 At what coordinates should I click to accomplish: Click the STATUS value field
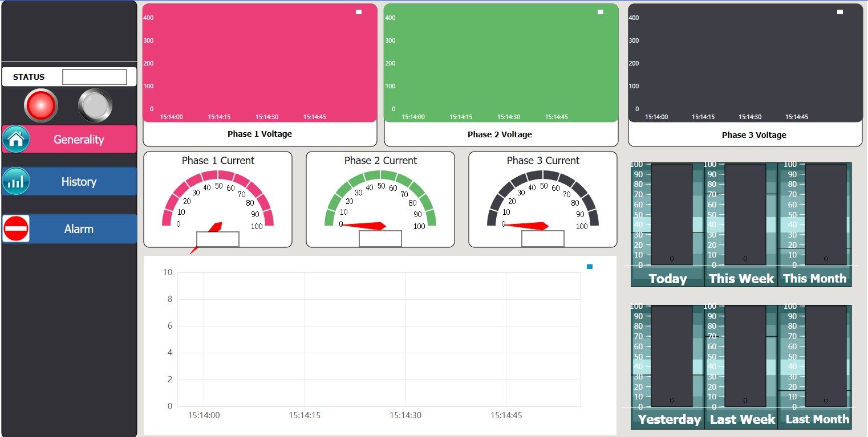pos(95,77)
